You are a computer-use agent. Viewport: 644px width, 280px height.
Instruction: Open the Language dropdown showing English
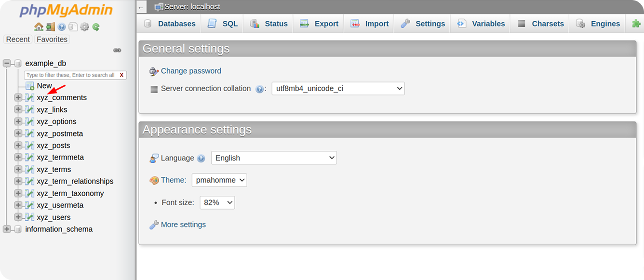[x=274, y=158]
